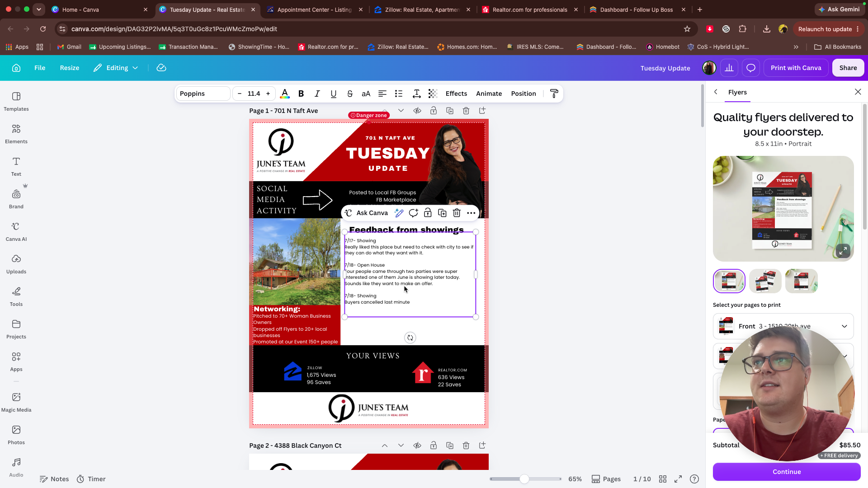868x488 pixels.
Task: Open the Effects options
Action: (x=456, y=94)
